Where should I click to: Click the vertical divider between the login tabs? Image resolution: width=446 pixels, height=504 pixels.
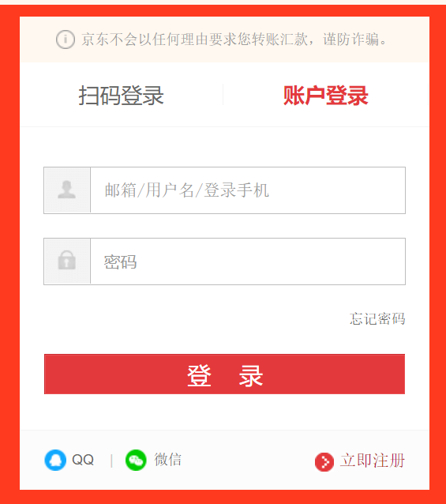(223, 95)
